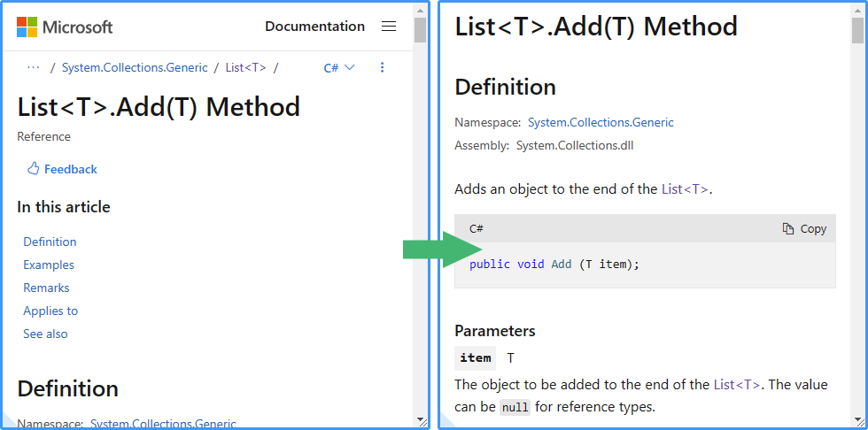Click the Documentation header link
This screenshot has height=430, width=868.
[314, 27]
